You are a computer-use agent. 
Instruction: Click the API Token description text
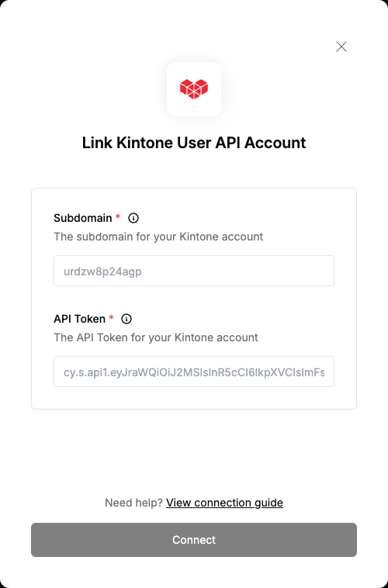(x=156, y=337)
